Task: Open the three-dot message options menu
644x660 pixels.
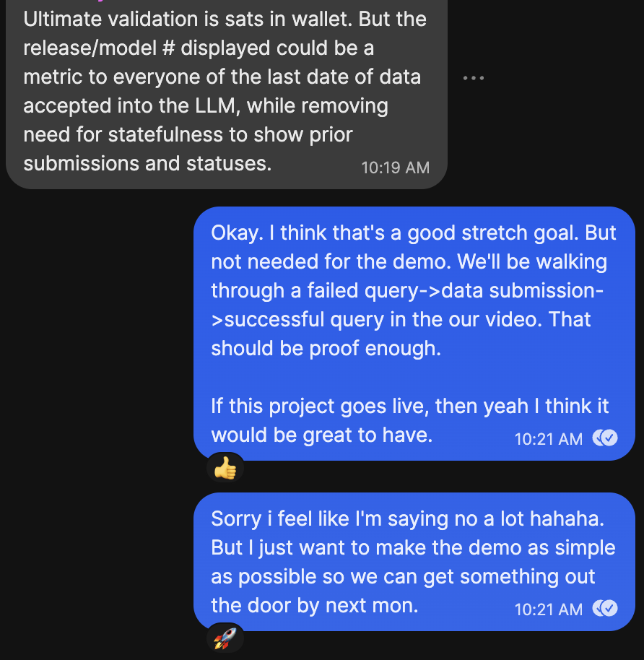Action: tap(474, 78)
